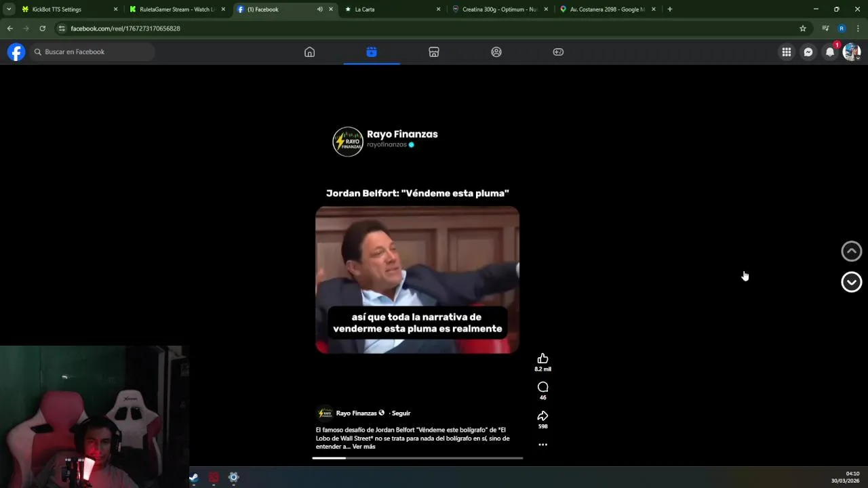Close the Facebook browser tab

[331, 9]
